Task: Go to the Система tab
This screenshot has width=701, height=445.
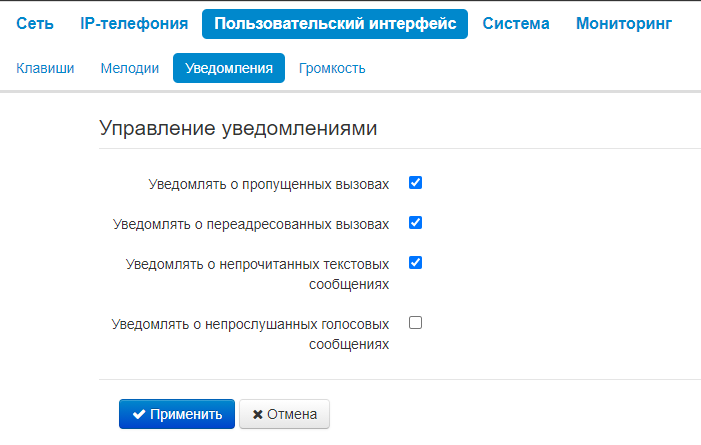Action: [x=516, y=23]
